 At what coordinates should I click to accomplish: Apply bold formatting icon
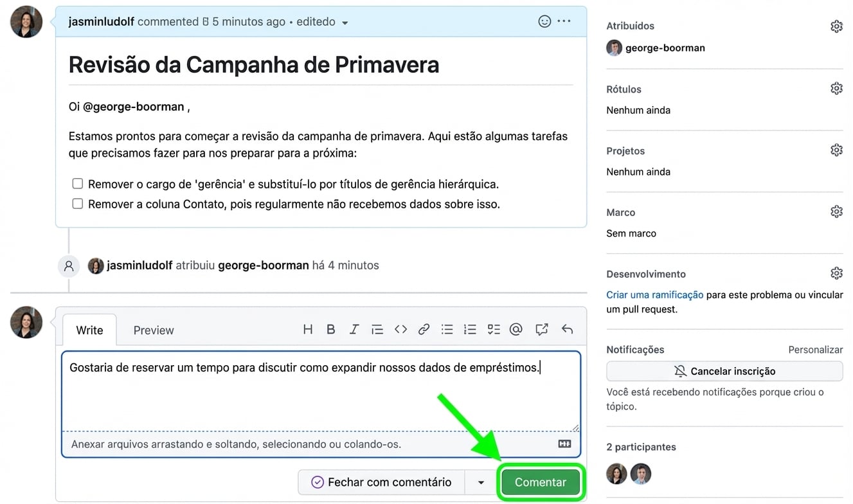331,329
